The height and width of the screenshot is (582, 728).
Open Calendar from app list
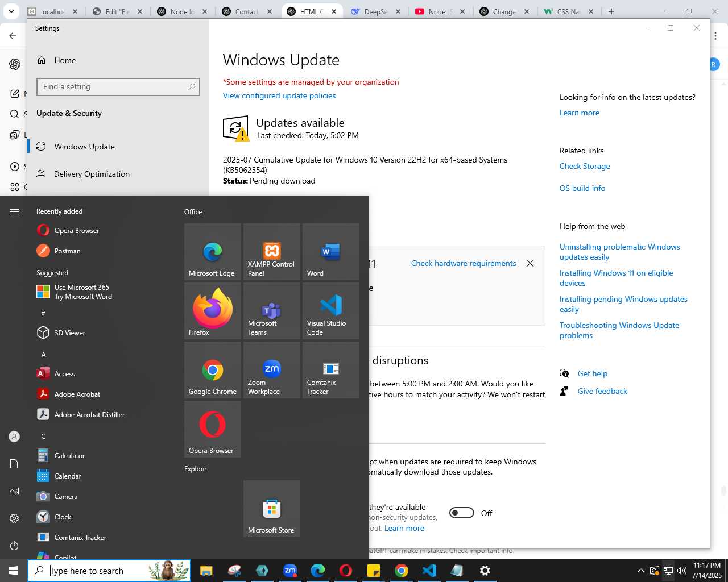click(102, 476)
